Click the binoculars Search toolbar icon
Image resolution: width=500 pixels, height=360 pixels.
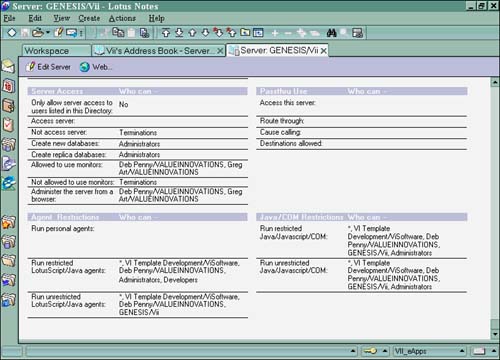click(x=331, y=32)
